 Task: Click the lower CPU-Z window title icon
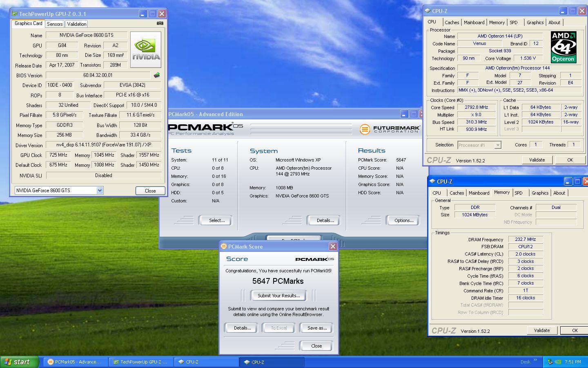point(432,182)
